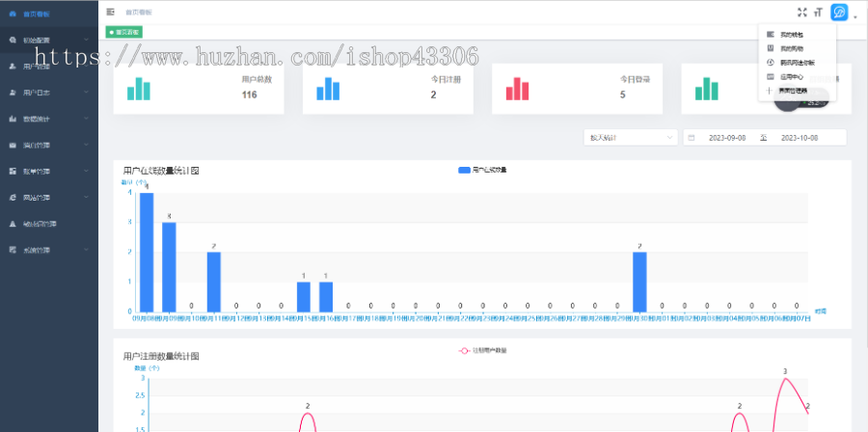Expand the 用户日志 sidebar chevron
868x432 pixels.
(87, 93)
